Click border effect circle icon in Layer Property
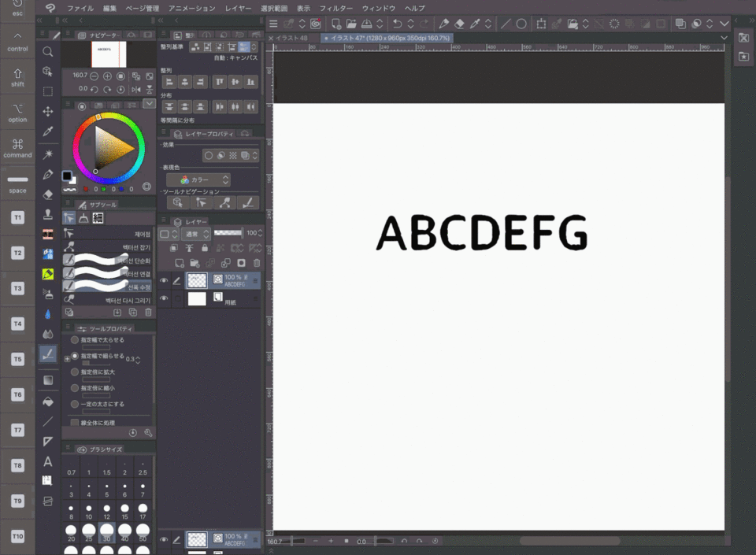756x555 pixels. pyautogui.click(x=208, y=156)
